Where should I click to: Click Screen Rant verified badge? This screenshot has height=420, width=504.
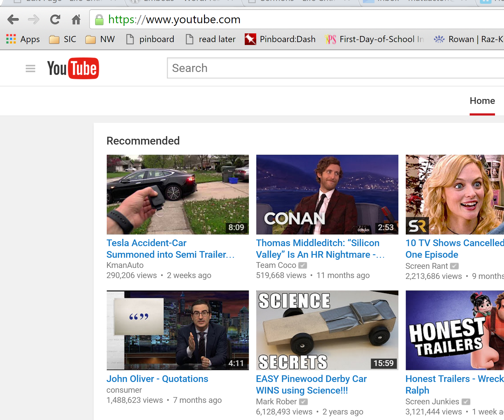454,266
